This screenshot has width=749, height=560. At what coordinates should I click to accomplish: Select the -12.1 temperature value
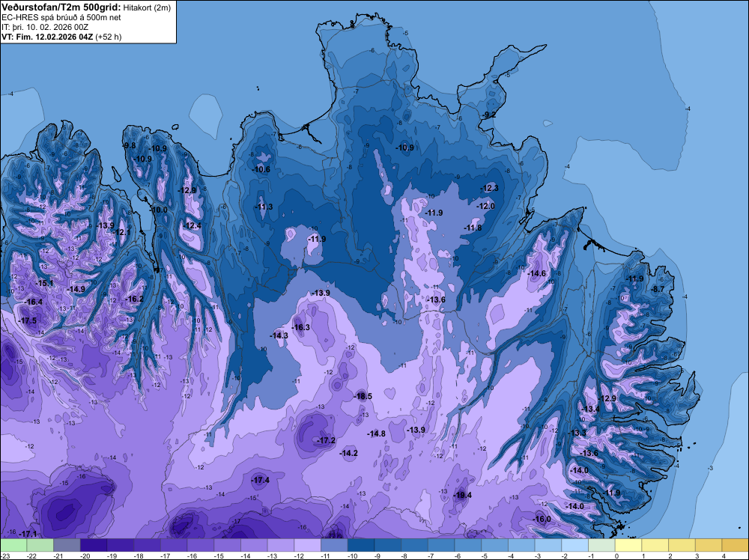121,232
